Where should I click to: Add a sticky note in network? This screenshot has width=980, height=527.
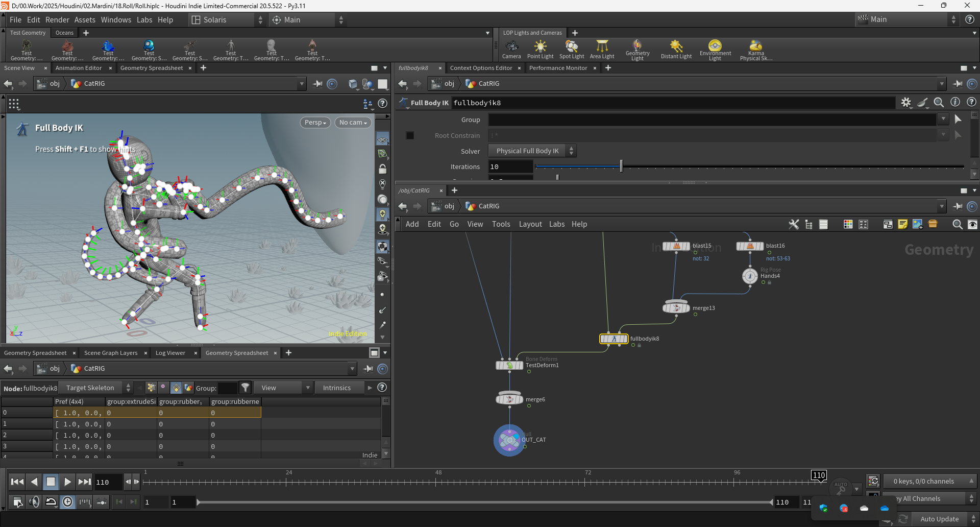coord(902,224)
